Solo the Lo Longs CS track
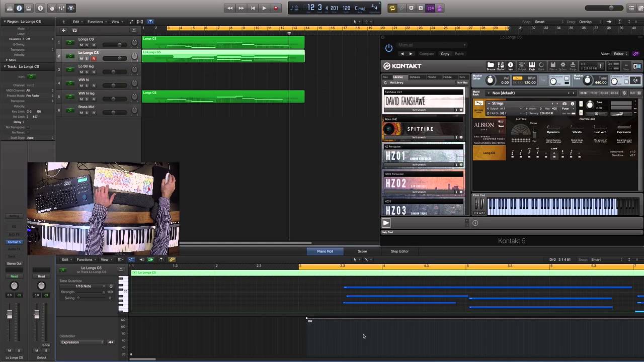 (x=87, y=58)
